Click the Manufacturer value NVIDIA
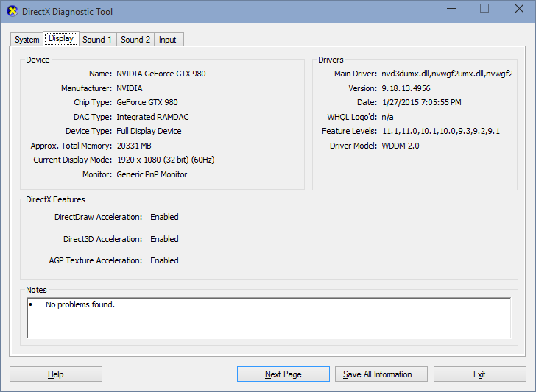 coord(130,88)
